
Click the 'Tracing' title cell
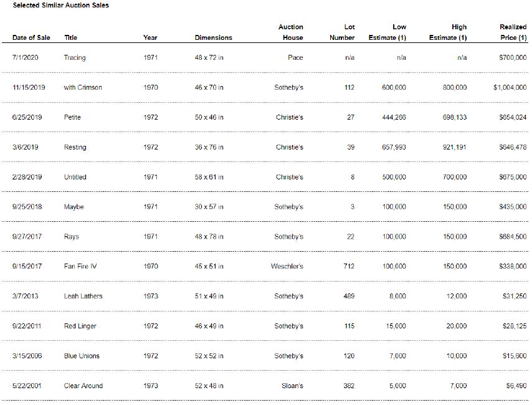coord(75,58)
